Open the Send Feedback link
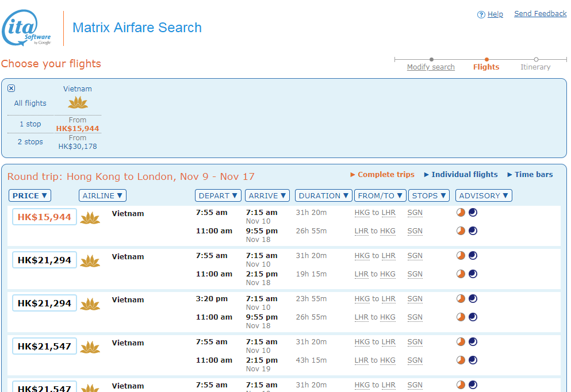The image size is (571, 392). point(541,14)
